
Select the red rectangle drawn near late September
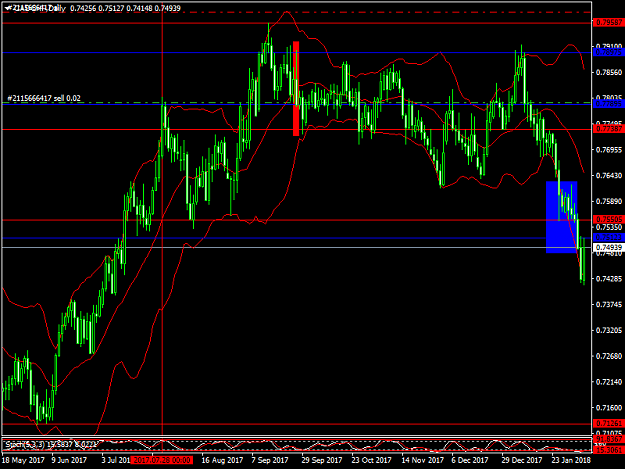click(x=296, y=88)
